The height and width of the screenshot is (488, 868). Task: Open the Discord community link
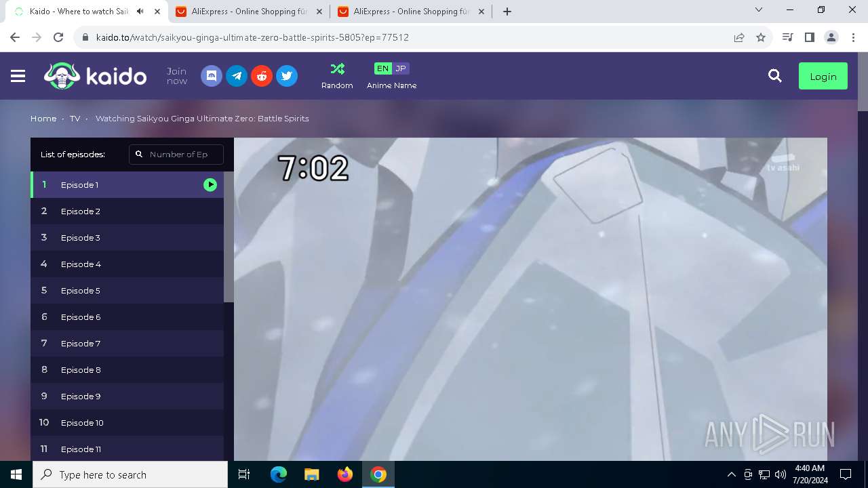click(x=212, y=76)
